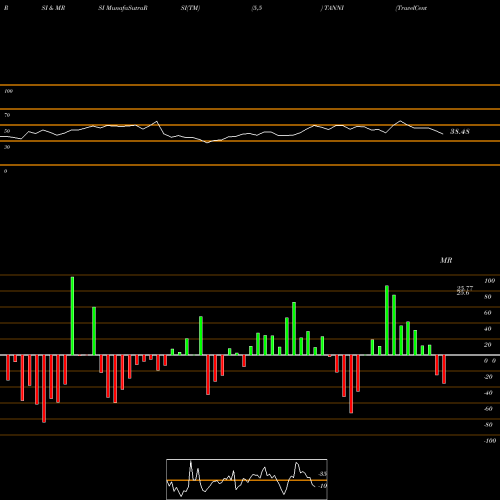Click the MR axis label 20
This screenshot has width=500, height=500.
click(488, 345)
